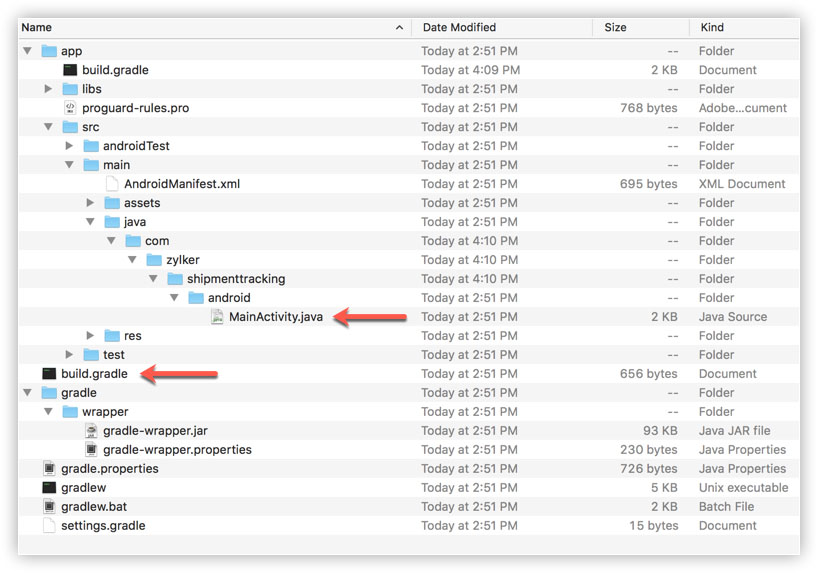Click the gradle.properties file icon
818x573 pixels.
[x=49, y=469]
